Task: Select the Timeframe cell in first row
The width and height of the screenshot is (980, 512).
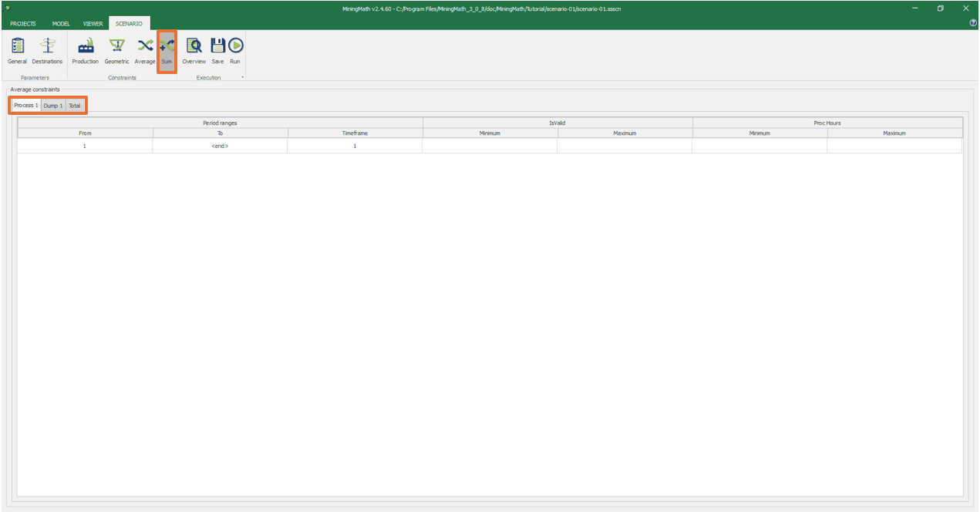Action: [355, 146]
